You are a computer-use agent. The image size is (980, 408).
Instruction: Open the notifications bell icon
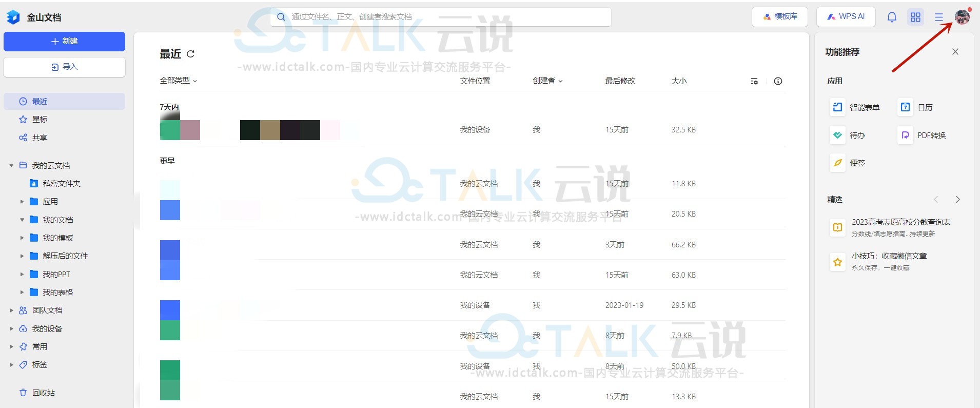(x=892, y=17)
